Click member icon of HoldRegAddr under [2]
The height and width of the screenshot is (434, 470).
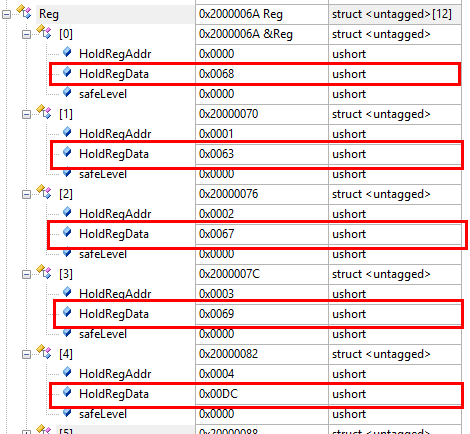[67, 212]
